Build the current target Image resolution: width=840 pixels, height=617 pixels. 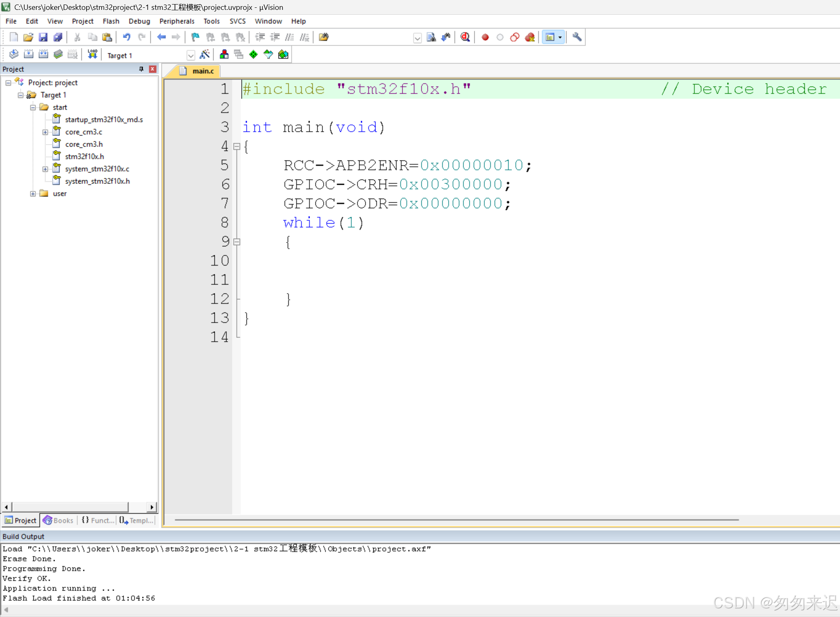click(x=28, y=54)
